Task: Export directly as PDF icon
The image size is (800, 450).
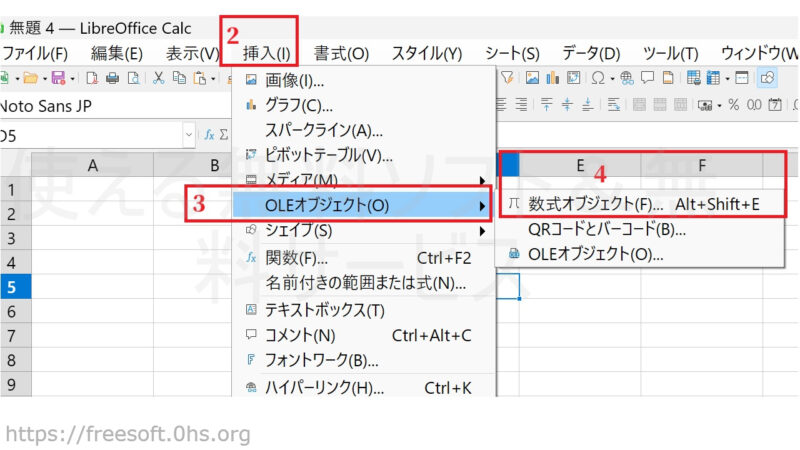Action: click(x=92, y=78)
